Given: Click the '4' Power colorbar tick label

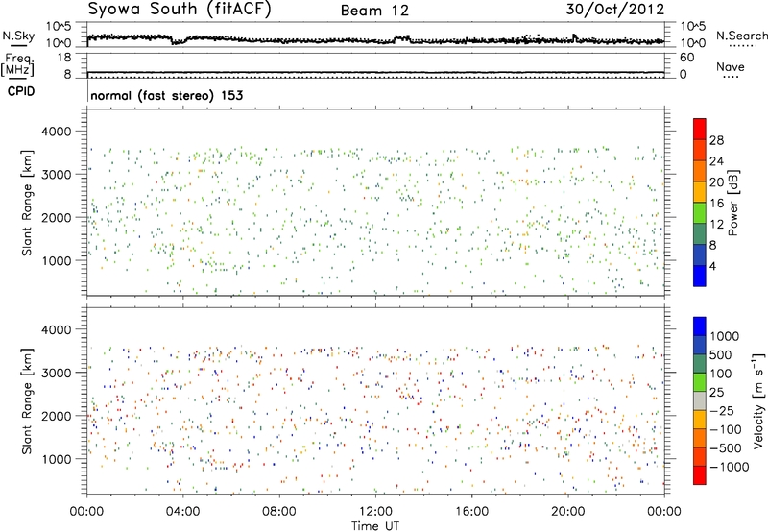Looking at the screenshot, I should point(712,266).
